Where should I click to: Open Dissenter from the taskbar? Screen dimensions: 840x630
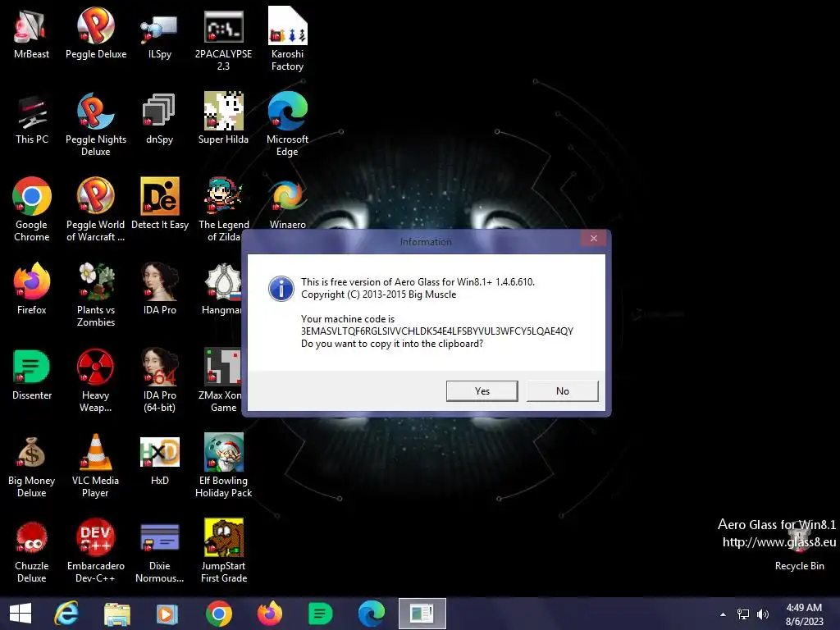[x=321, y=614]
